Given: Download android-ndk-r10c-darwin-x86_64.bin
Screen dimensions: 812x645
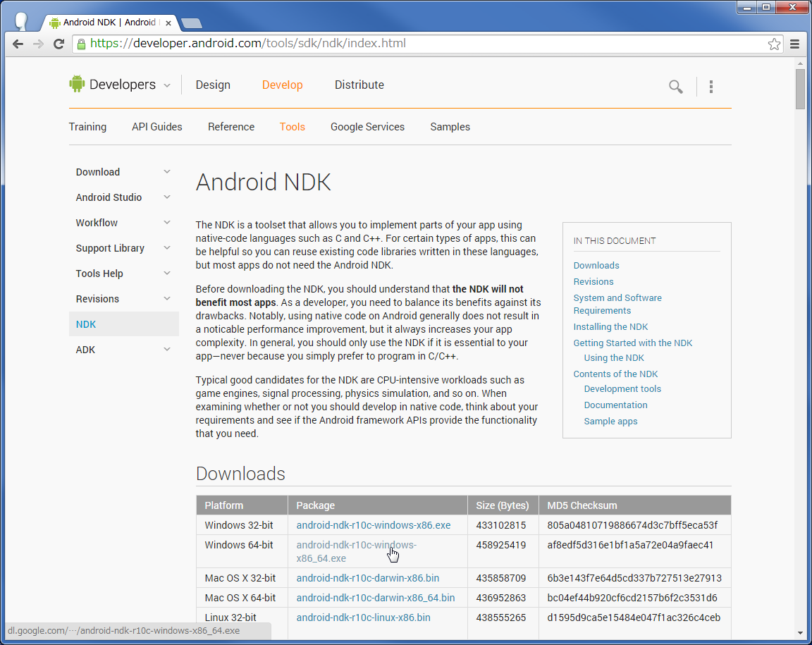Looking at the screenshot, I should [x=376, y=598].
